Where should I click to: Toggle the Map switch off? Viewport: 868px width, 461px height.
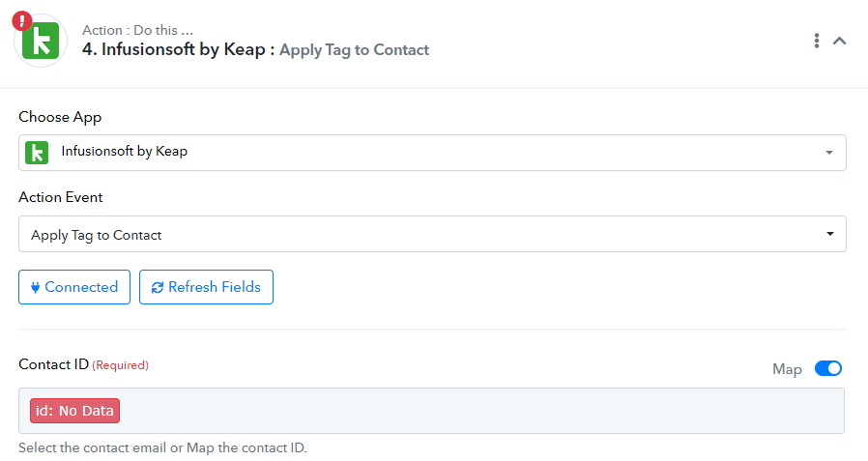(x=828, y=368)
